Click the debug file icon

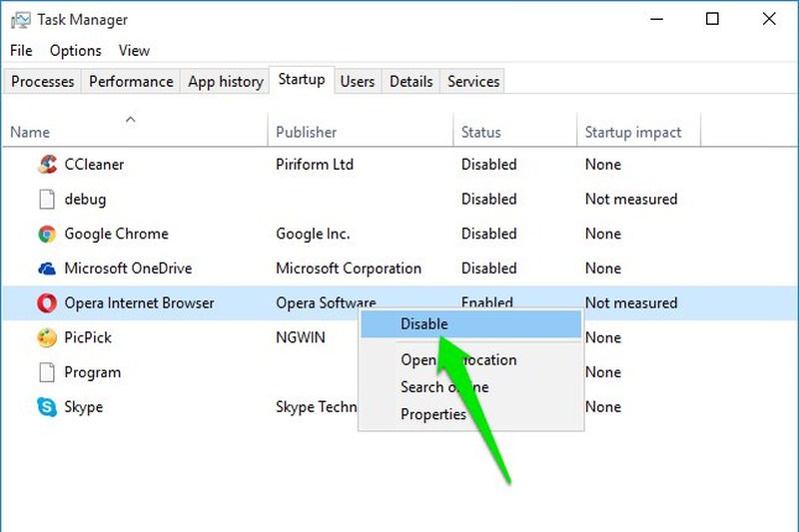tap(47, 199)
